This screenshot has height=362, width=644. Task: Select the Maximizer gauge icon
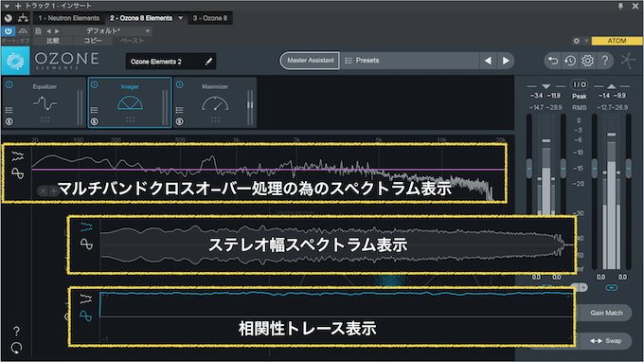(215, 103)
